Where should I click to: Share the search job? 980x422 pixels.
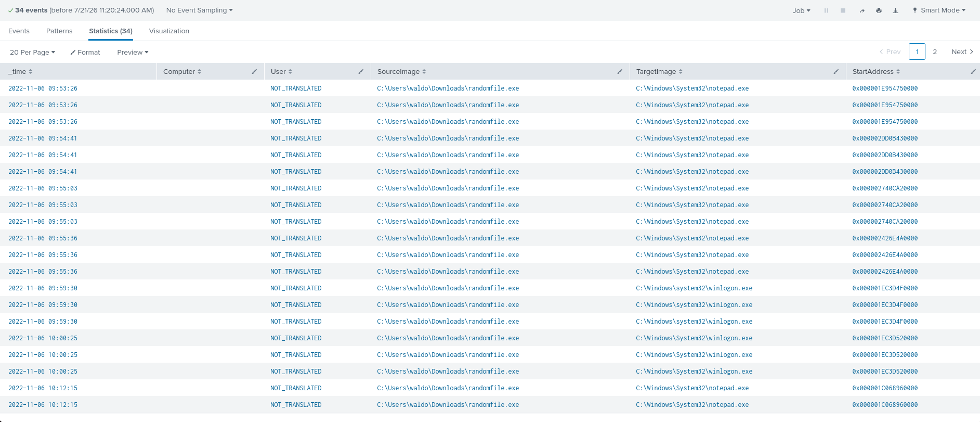coord(862,10)
